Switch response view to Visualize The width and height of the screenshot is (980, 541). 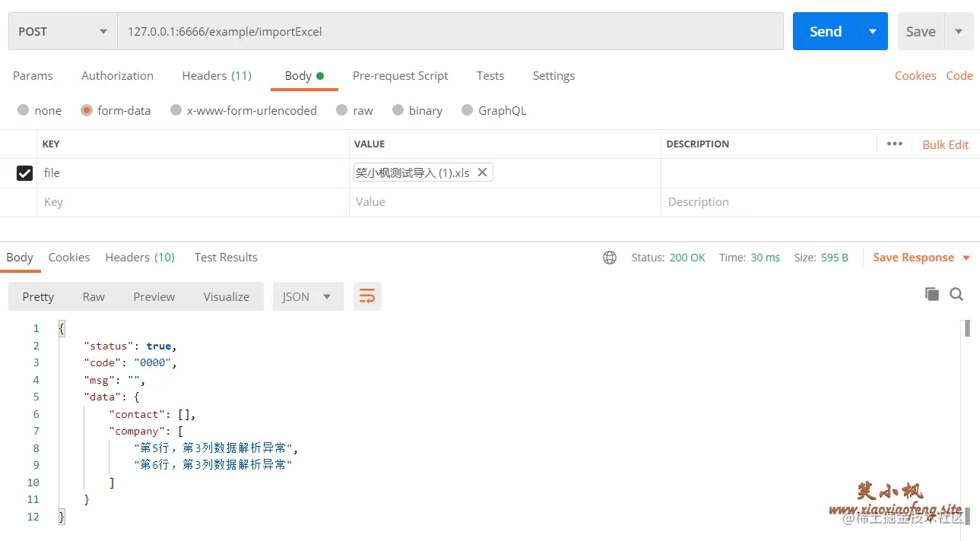click(x=227, y=296)
